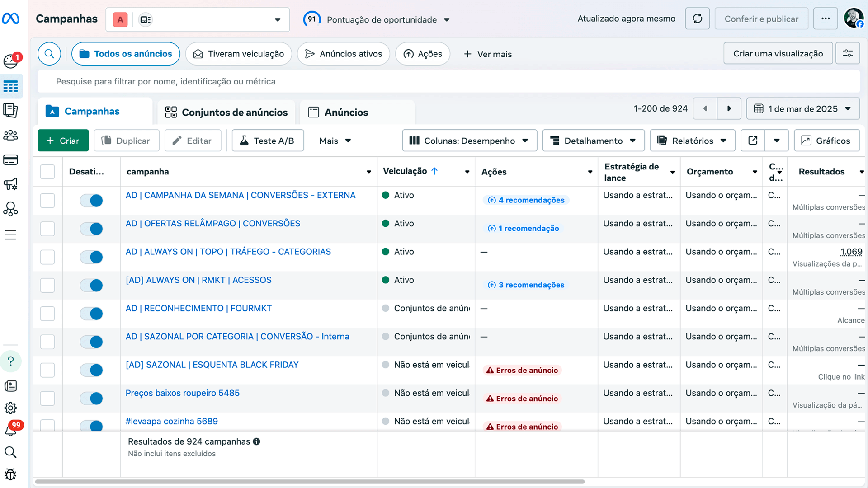Open the Billing card icon in the sidebar
The width and height of the screenshot is (868, 488).
click(11, 160)
